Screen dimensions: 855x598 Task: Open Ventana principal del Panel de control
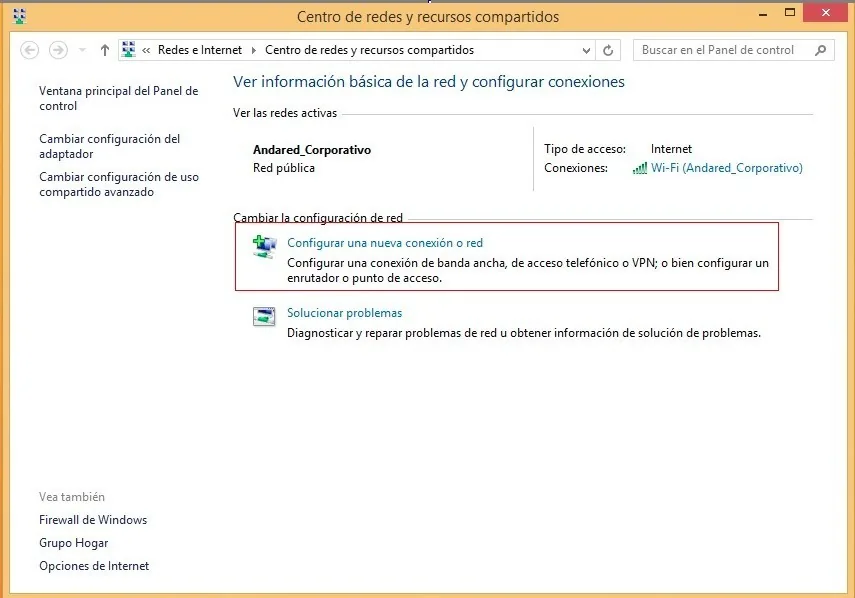[118, 98]
